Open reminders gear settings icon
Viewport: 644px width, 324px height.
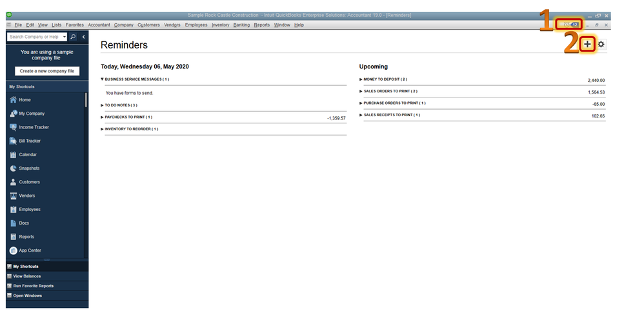(x=601, y=45)
